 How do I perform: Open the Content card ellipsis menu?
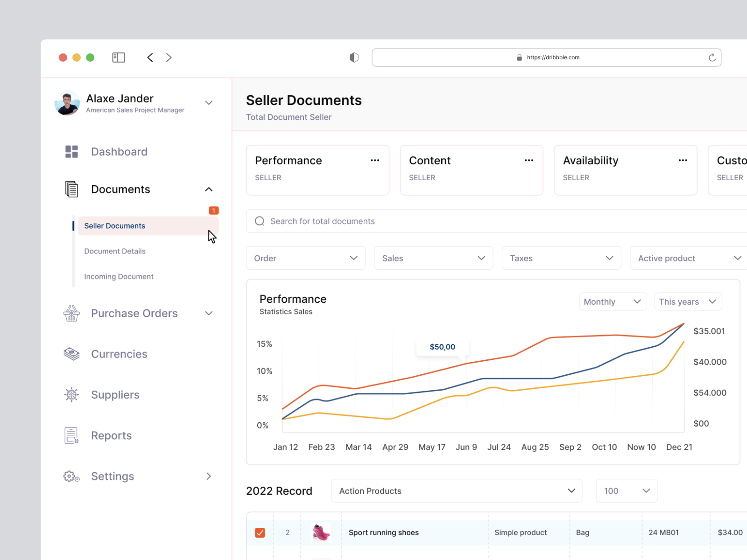529,160
